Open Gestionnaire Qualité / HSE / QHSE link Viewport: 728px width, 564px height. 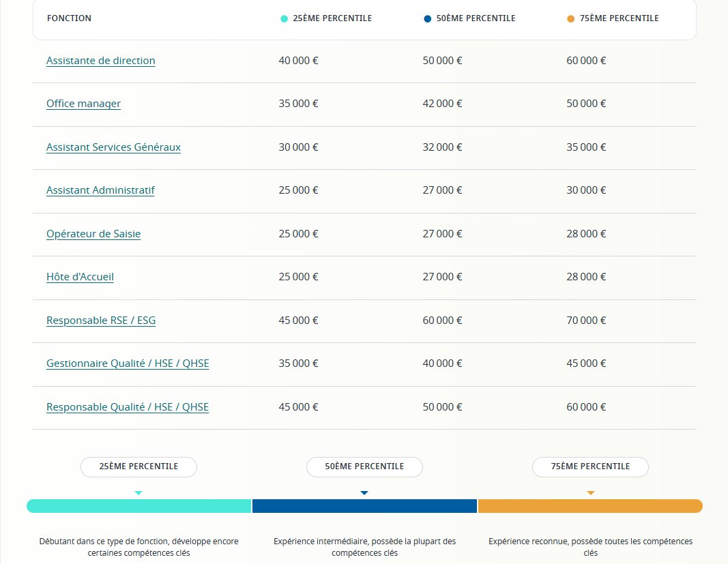128,363
